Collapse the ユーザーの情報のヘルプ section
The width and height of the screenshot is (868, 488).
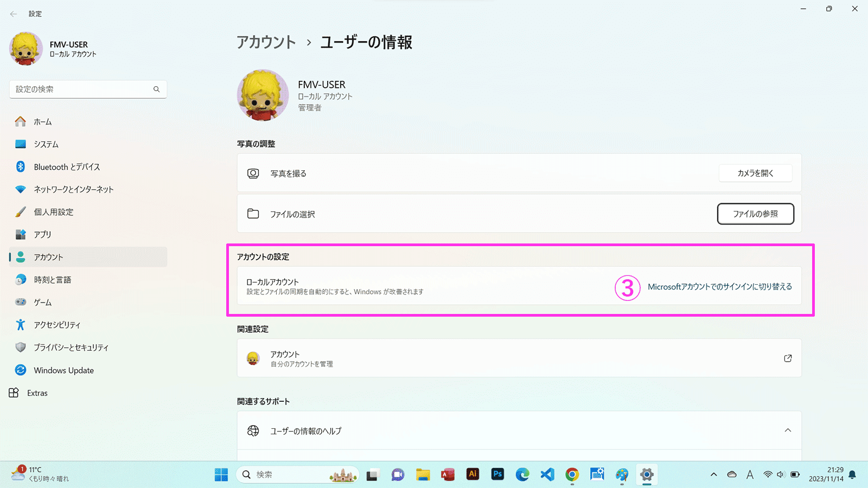point(788,430)
